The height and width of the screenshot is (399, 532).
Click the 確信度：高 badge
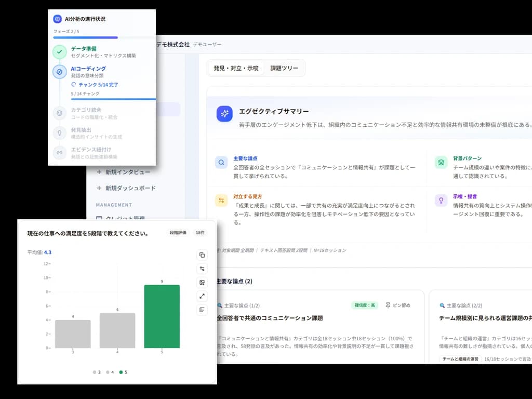click(365, 305)
